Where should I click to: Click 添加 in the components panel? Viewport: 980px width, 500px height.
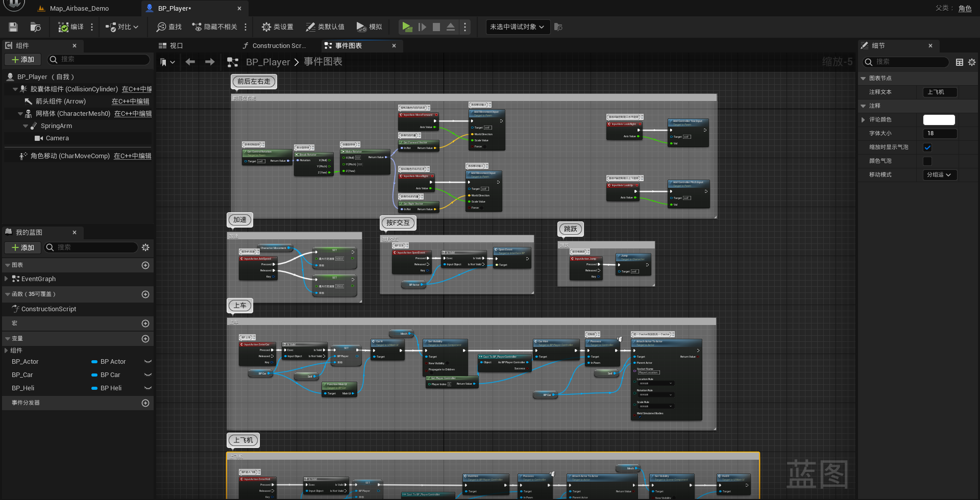23,60
